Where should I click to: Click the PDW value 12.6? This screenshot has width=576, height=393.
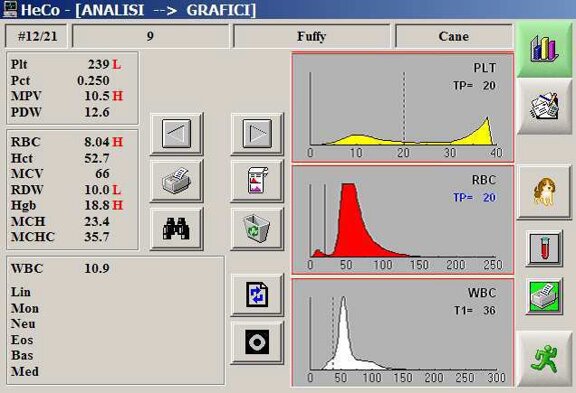click(97, 112)
